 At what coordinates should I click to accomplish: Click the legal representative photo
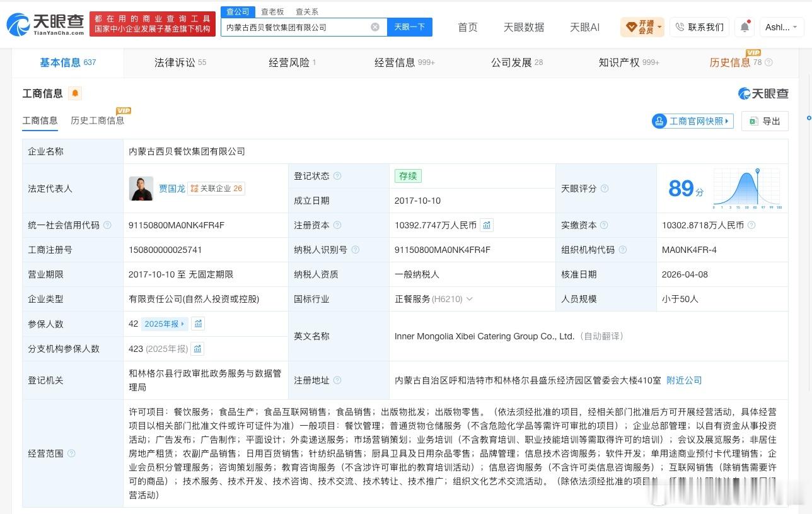click(141, 189)
